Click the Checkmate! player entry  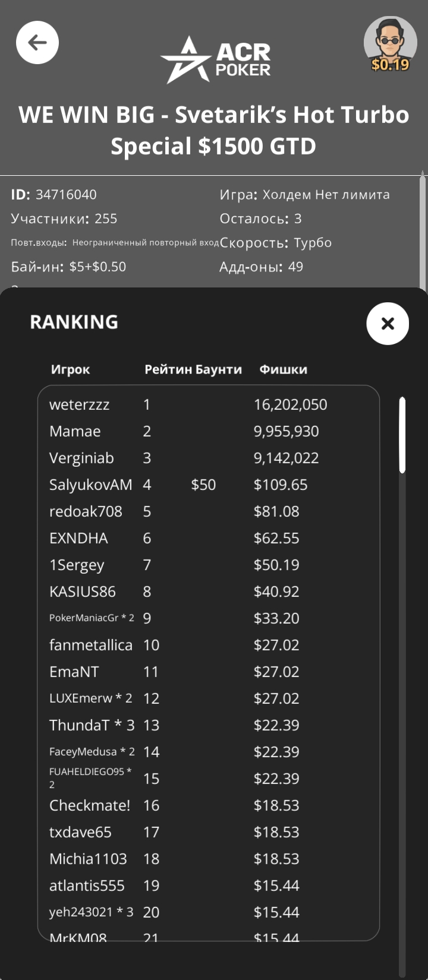pyautogui.click(x=90, y=806)
